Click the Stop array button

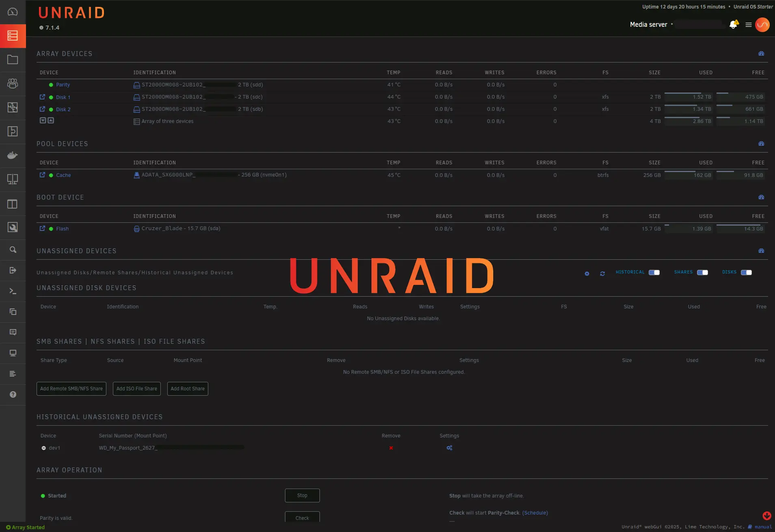(302, 495)
